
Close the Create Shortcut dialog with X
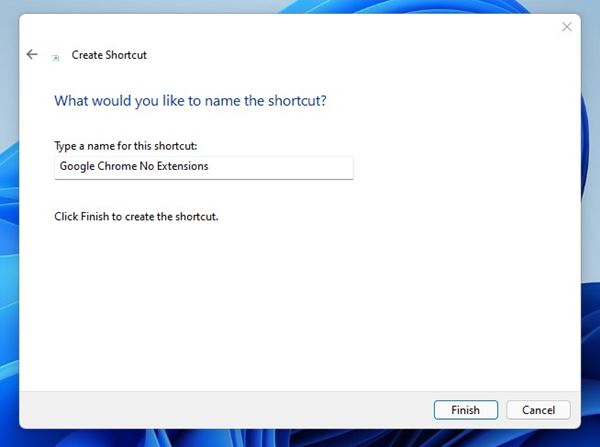coord(566,27)
